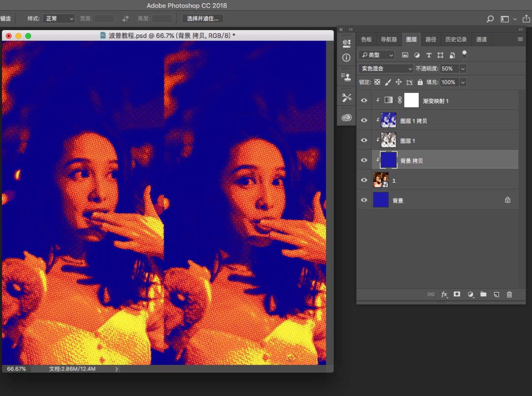Image resolution: width=532 pixels, height=396 pixels.
Task: Select the 渐变映射 1 layer name
Action: 435,101
